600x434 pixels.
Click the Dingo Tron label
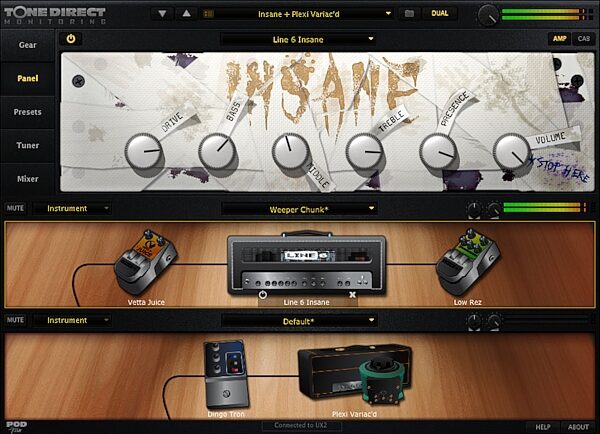point(226,414)
